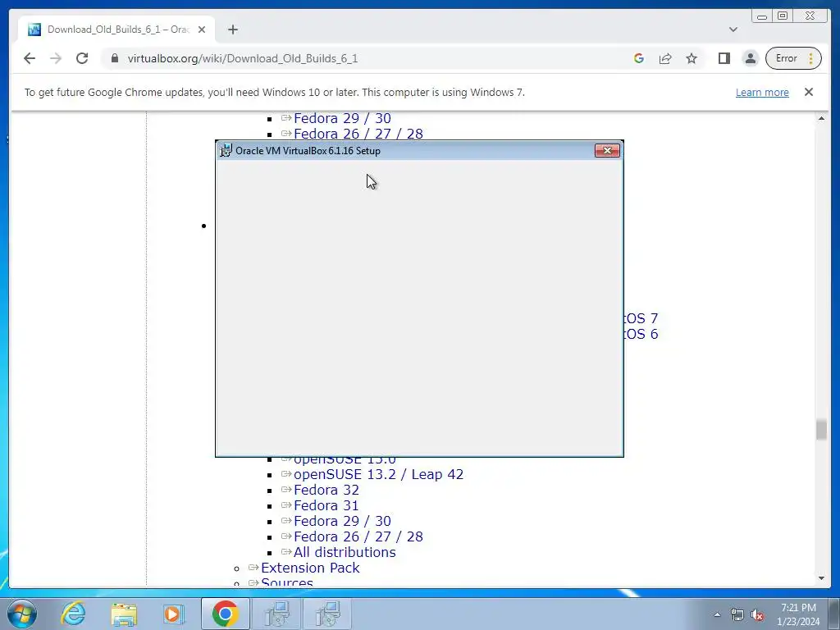Select the Download_Old_Builds_6_1 tab

click(116, 30)
